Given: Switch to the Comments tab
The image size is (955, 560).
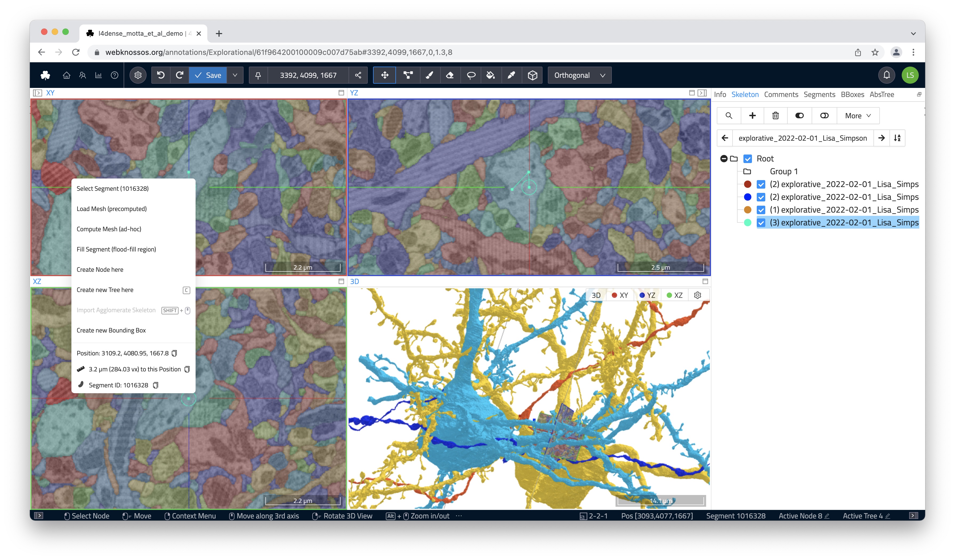Looking at the screenshot, I should click(781, 94).
